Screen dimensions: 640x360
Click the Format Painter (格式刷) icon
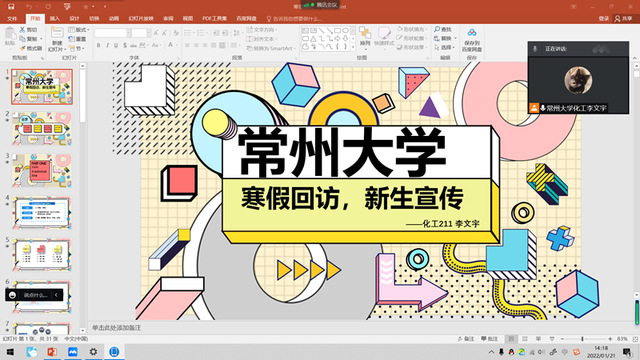tap(23, 48)
